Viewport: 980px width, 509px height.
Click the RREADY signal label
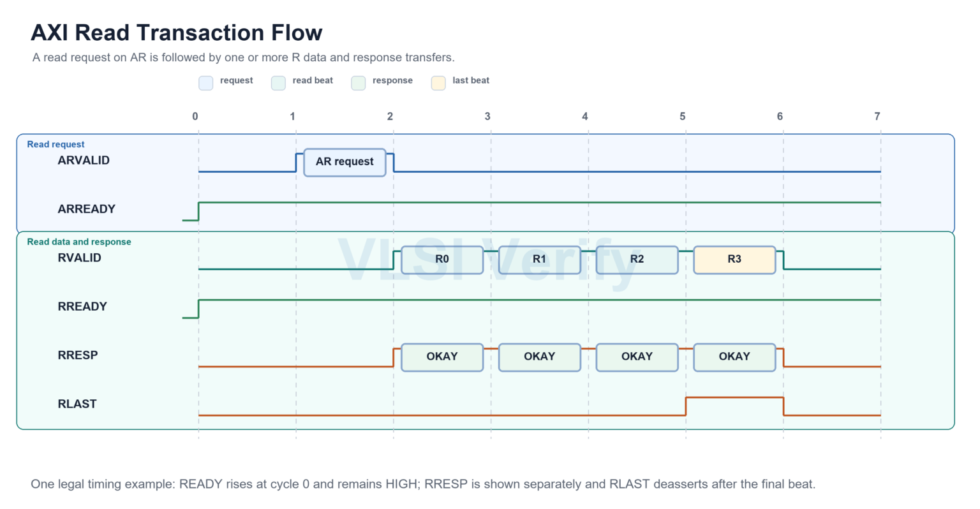coord(82,307)
